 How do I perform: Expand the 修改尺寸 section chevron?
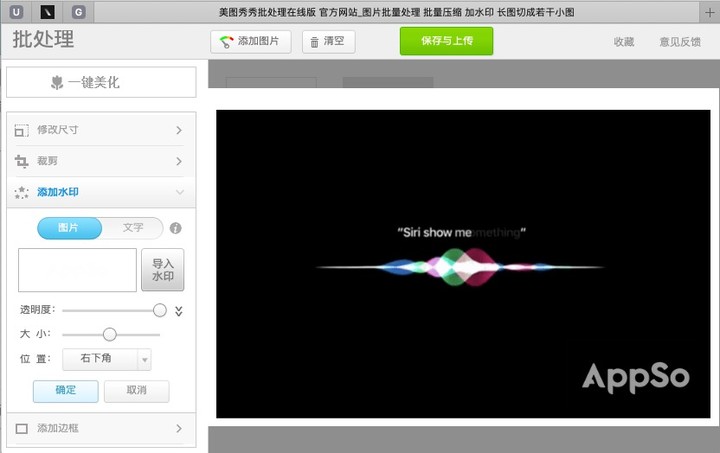coord(179,130)
